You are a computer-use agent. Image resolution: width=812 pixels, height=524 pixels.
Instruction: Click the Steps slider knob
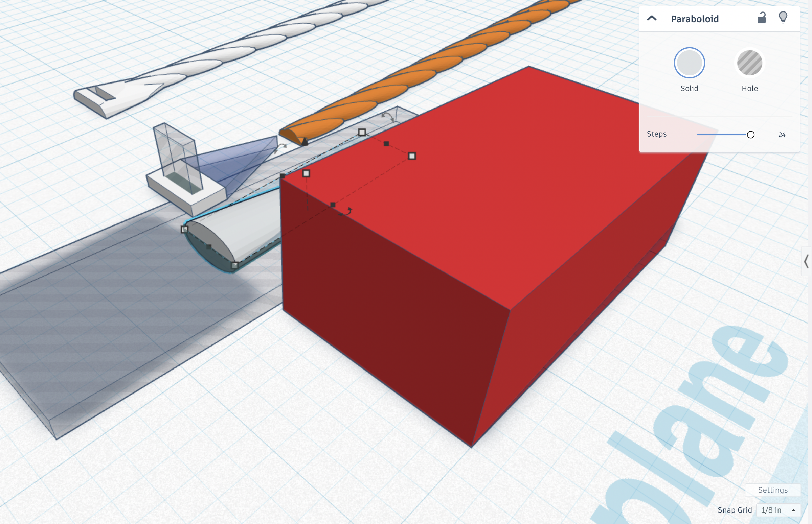click(x=750, y=135)
